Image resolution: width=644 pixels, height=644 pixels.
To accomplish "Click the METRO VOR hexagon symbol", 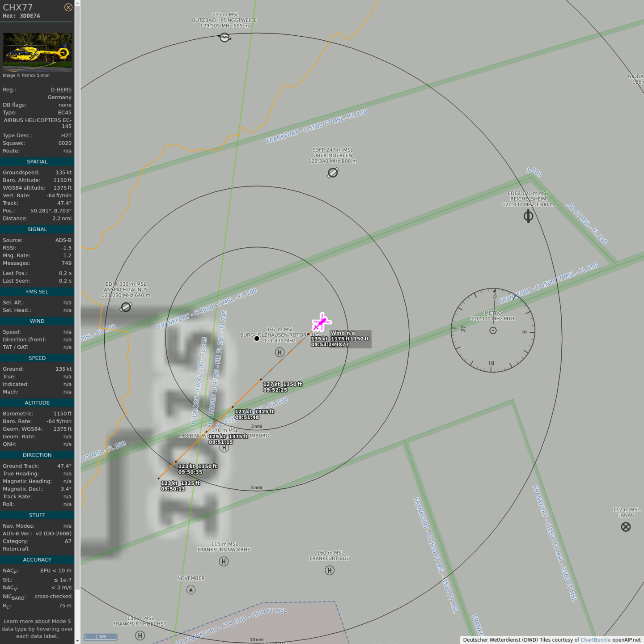I will point(493,330).
